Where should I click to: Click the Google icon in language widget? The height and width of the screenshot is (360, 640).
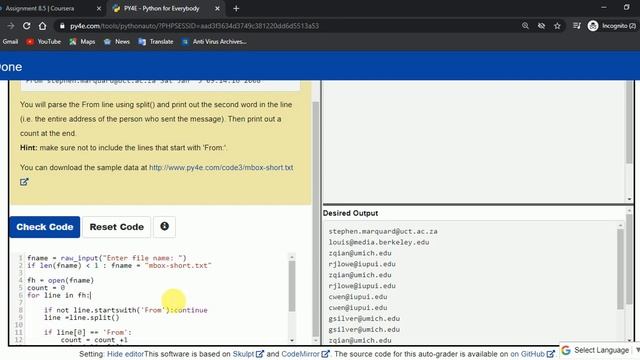[566, 350]
